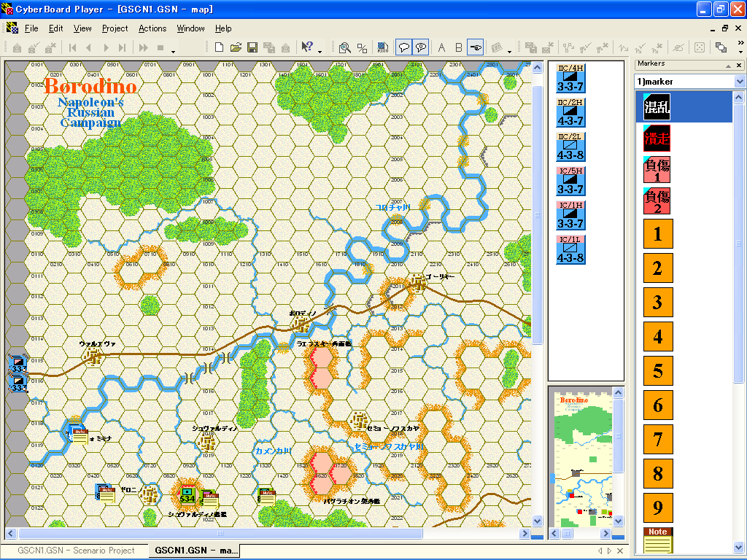Click the green 534 unit on the map

coord(187,495)
